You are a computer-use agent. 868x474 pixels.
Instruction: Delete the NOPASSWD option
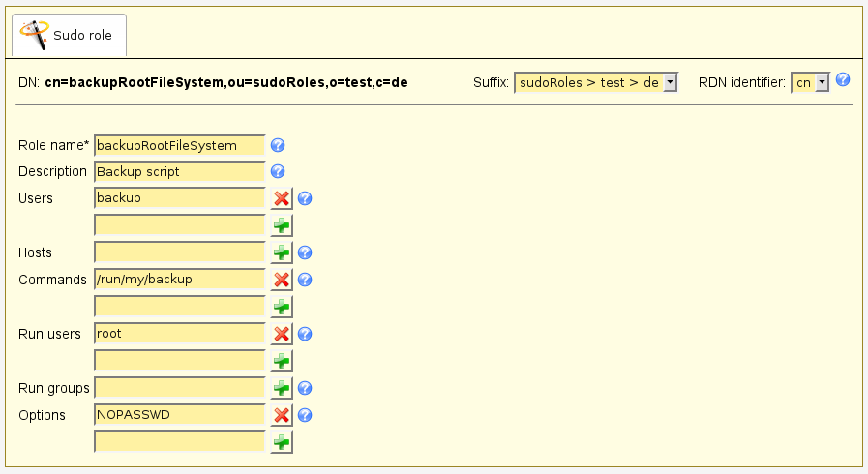[282, 415]
